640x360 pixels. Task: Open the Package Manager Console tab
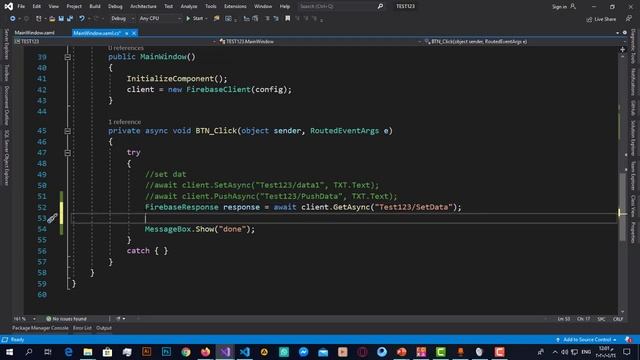pos(40,328)
